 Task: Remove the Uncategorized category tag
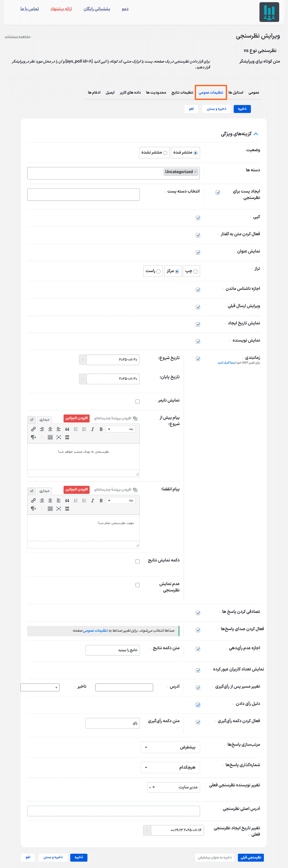(195, 172)
